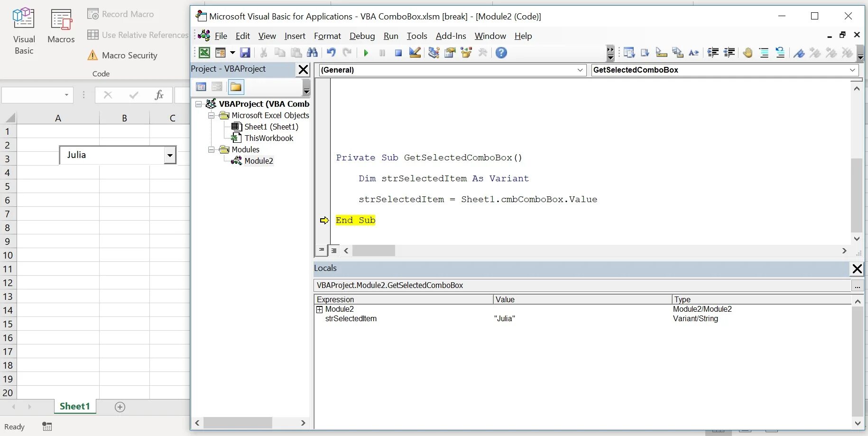Open Visual Basic Help question mark icon
Screen dimensions: 868x436
501,53
